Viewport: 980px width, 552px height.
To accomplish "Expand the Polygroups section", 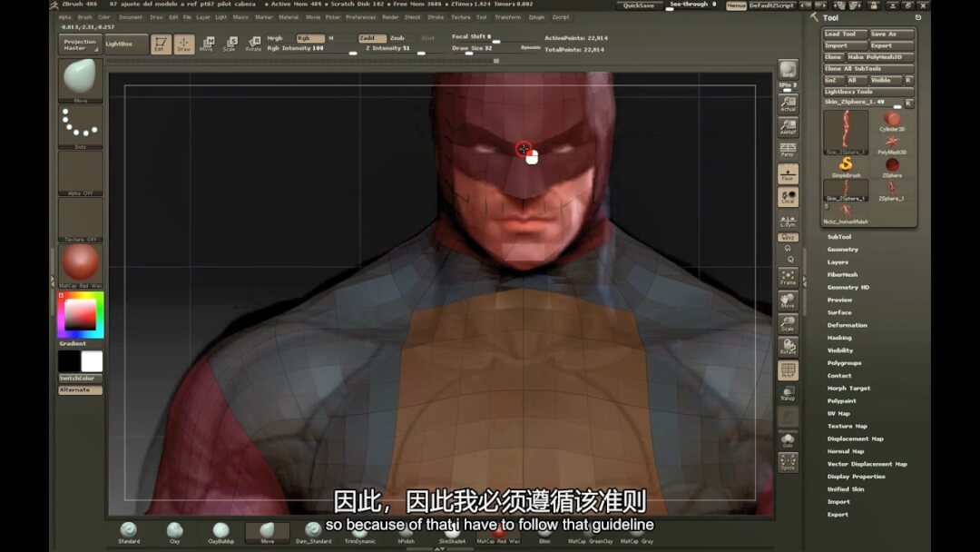I will (844, 362).
